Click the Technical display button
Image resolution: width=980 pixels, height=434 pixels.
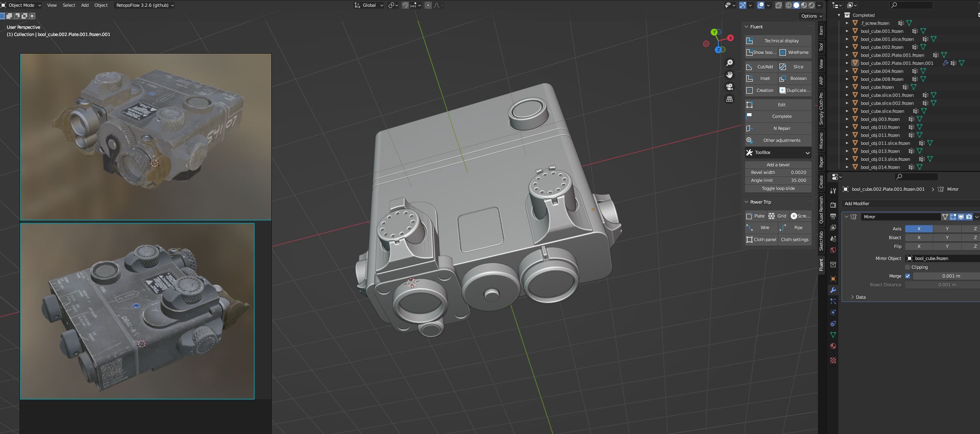click(778, 41)
